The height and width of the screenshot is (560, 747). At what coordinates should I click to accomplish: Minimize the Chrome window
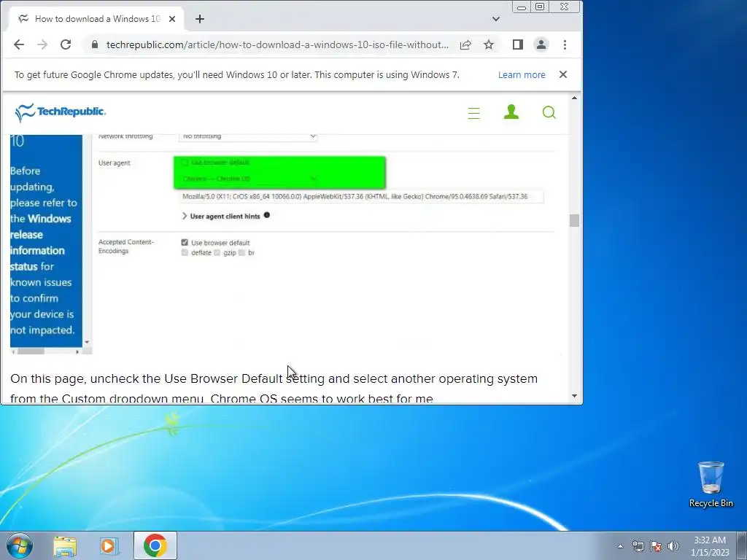[x=522, y=7]
